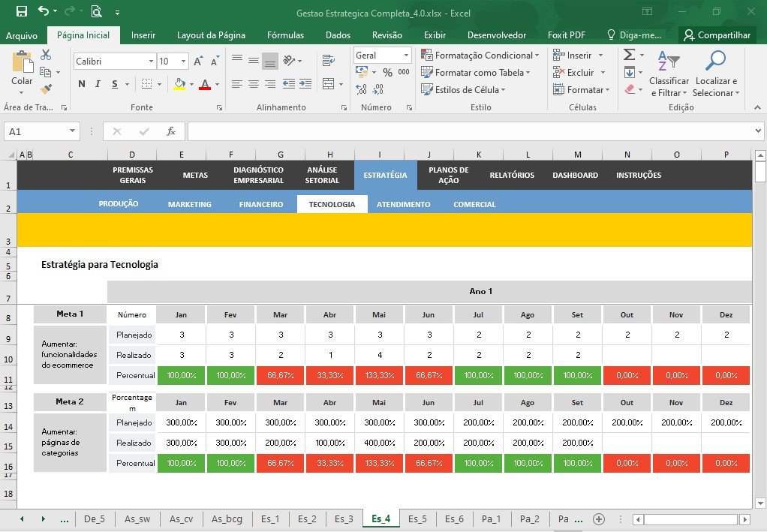
Task: Click the Save icon in the quick access toolbar
Action: [x=22, y=11]
